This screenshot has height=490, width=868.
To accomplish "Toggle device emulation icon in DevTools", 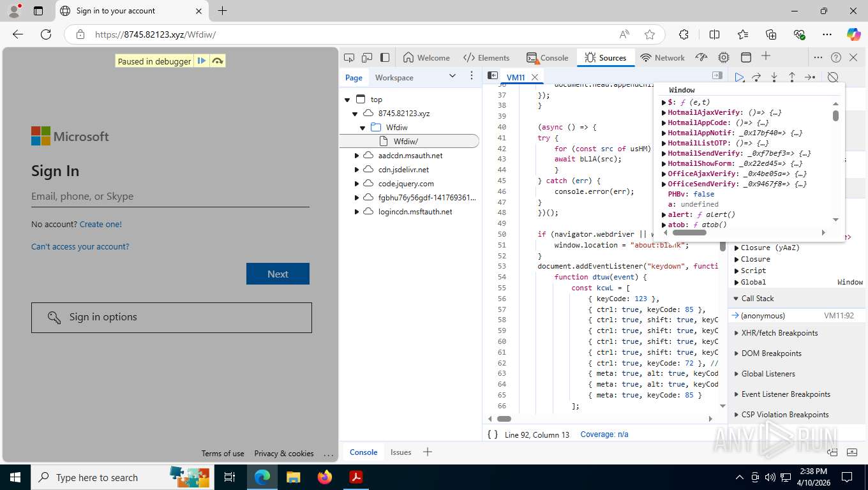I will pos(367,57).
